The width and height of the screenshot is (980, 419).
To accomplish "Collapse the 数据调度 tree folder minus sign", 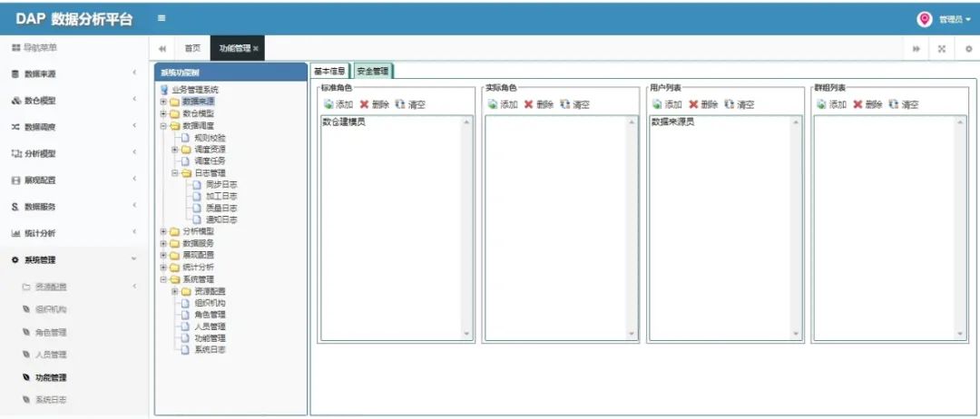I will pyautogui.click(x=163, y=125).
